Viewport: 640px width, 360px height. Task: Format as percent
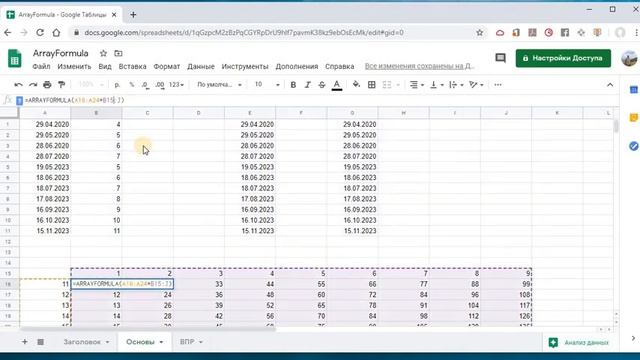[x=131, y=85]
